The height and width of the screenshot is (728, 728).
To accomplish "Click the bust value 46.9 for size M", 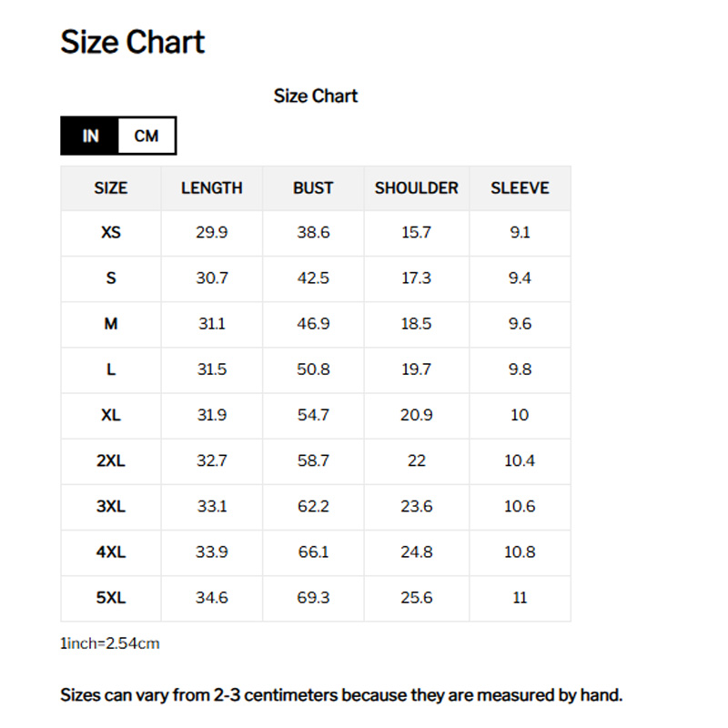I will [x=313, y=324].
